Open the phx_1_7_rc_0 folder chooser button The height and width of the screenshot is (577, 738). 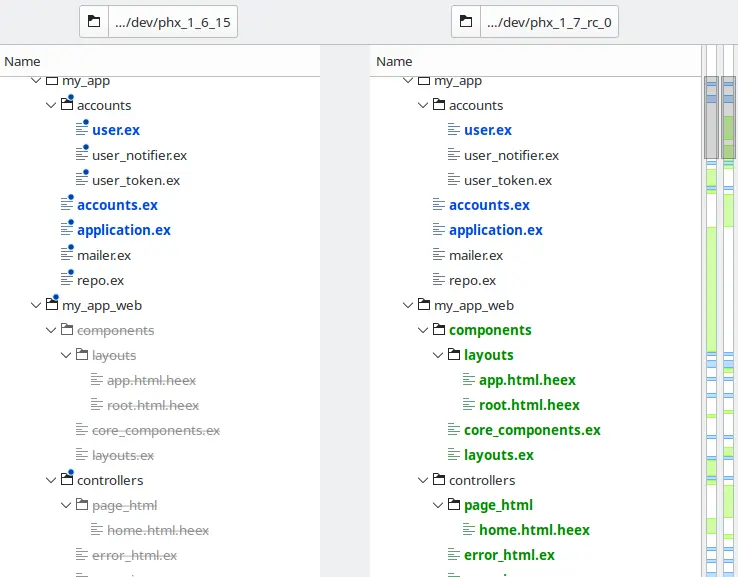pos(534,21)
